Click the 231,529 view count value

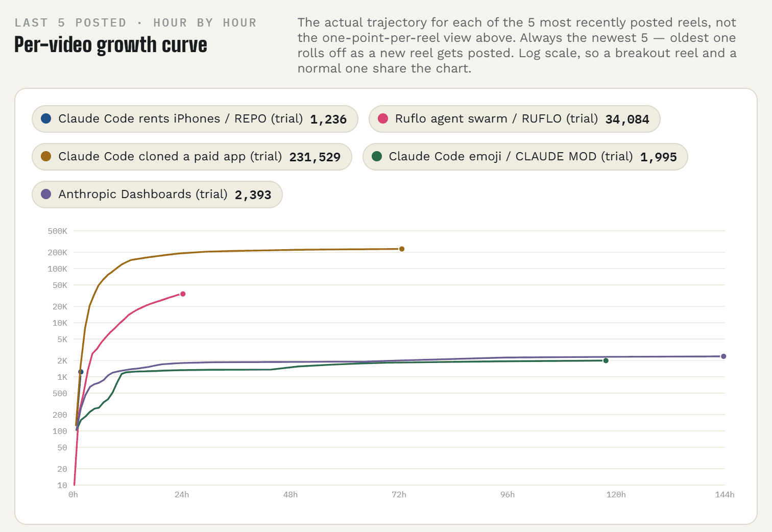pyautogui.click(x=315, y=157)
